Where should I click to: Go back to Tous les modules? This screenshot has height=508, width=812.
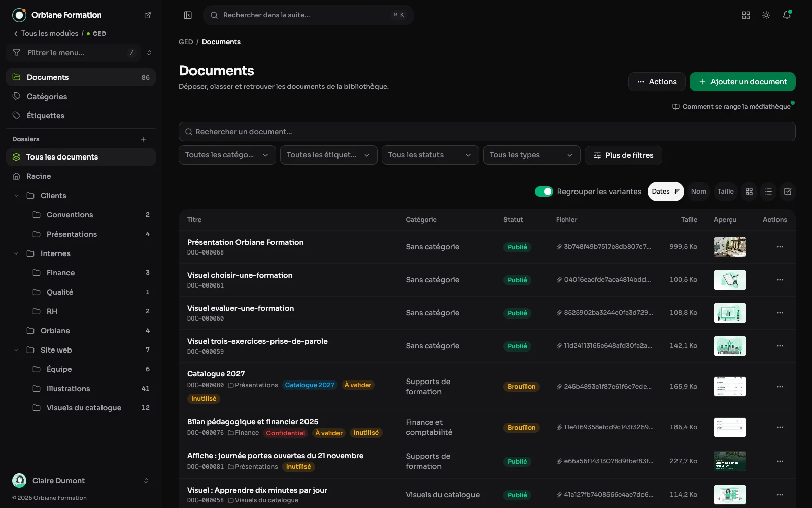point(46,34)
